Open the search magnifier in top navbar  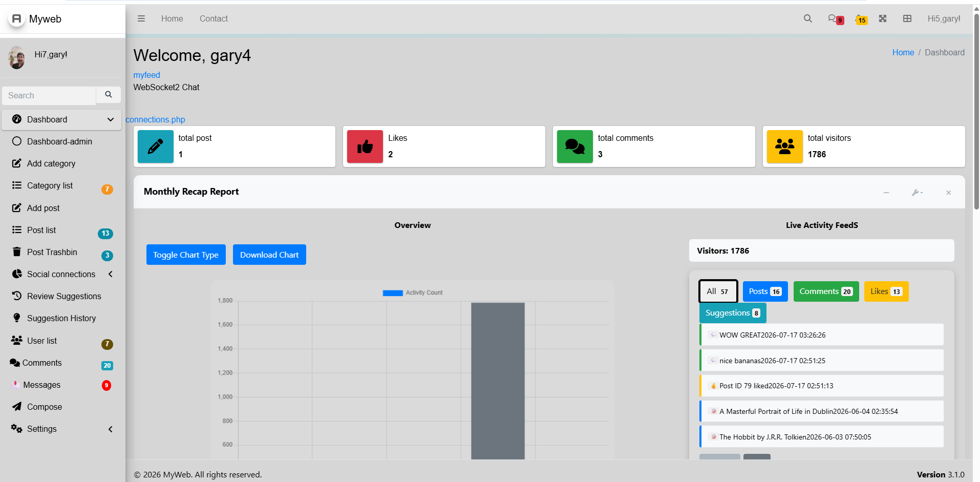click(807, 18)
